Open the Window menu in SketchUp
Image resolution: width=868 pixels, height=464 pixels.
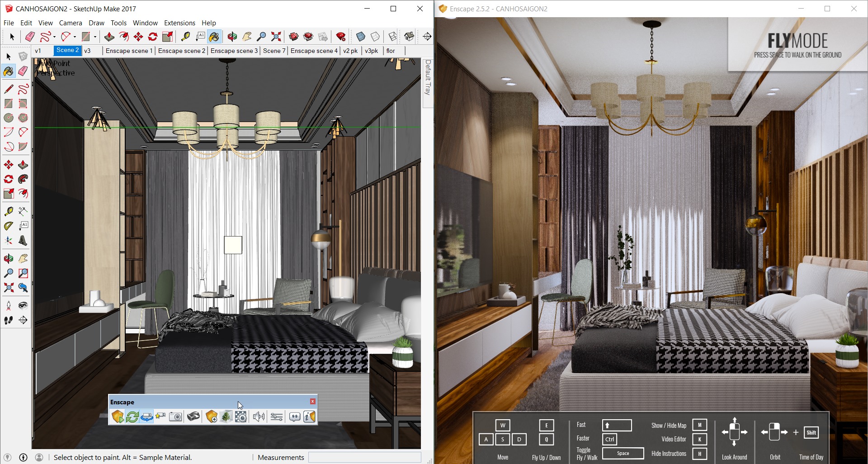pos(145,23)
